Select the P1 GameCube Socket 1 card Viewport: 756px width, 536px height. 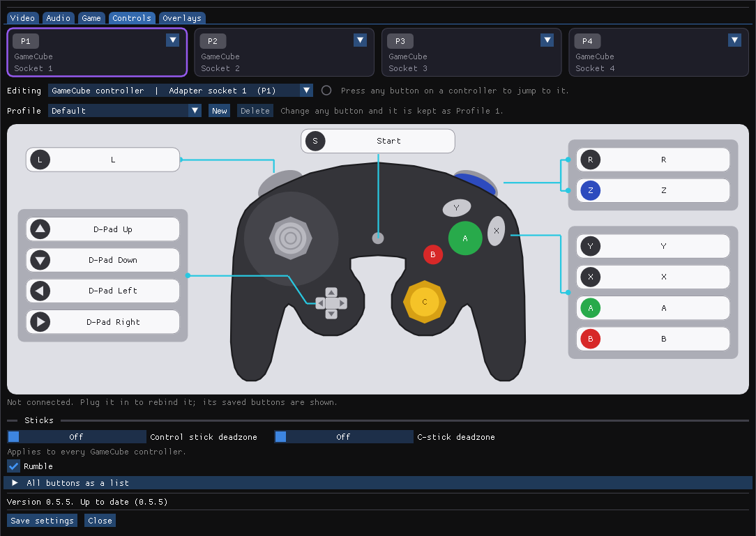[x=97, y=52]
